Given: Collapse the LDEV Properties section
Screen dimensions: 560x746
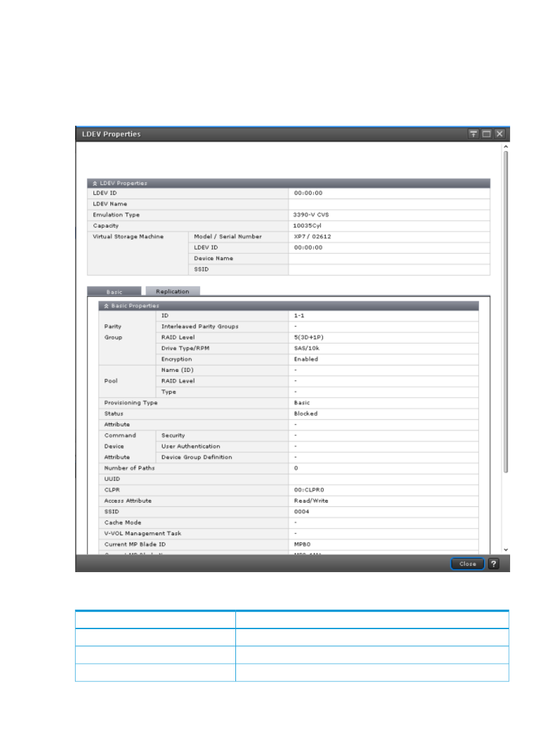Looking at the screenshot, I should click(x=95, y=183).
